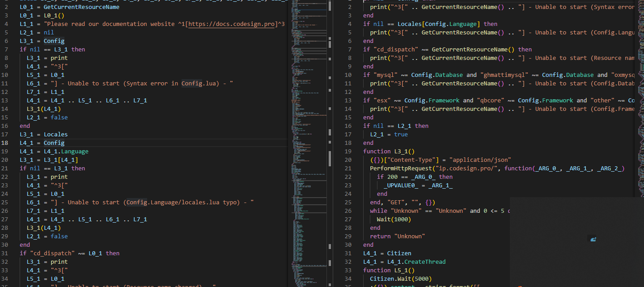Click line number 19 in right editor gutter

tap(349, 151)
